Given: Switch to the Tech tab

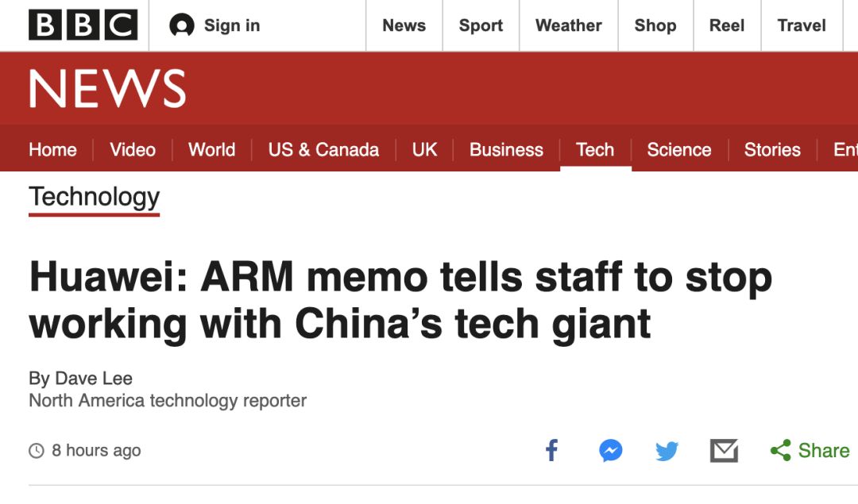Looking at the screenshot, I should click(x=595, y=150).
